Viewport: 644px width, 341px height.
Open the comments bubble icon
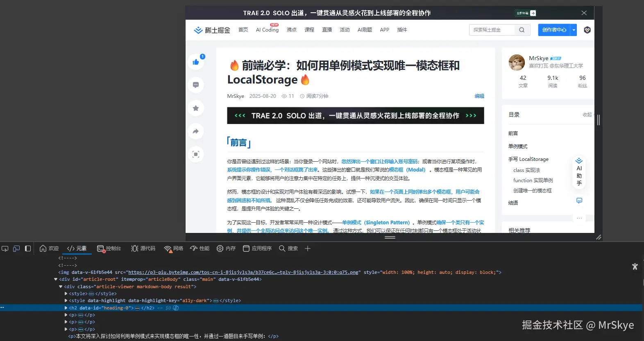196,85
